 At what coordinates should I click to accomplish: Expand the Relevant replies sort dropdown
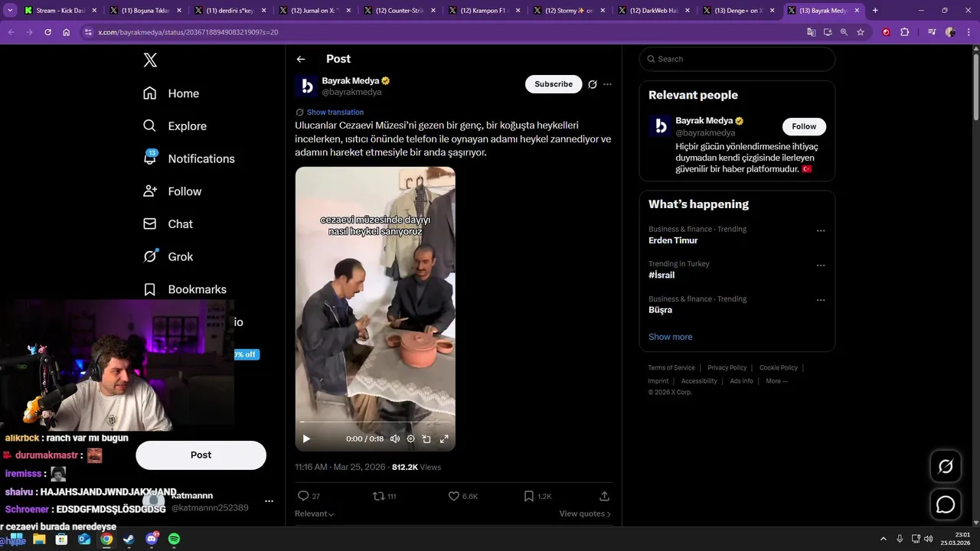[x=315, y=514]
